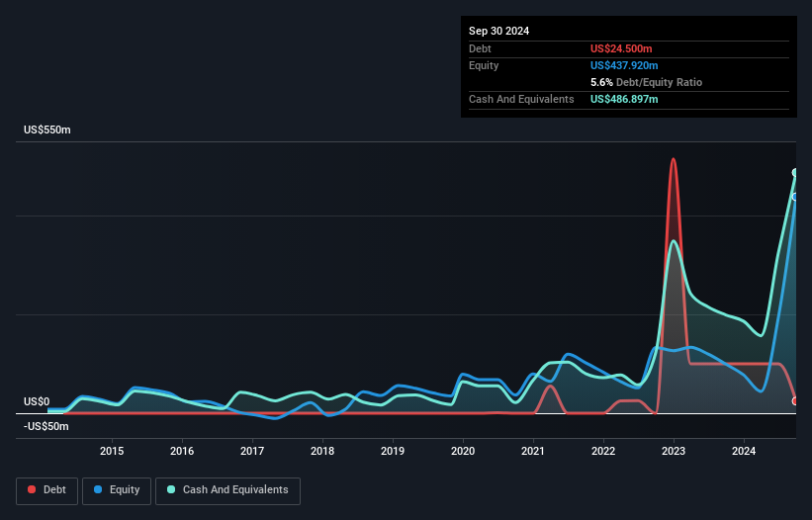
Task: Click the US$437.920m equity value
Action: coord(624,65)
